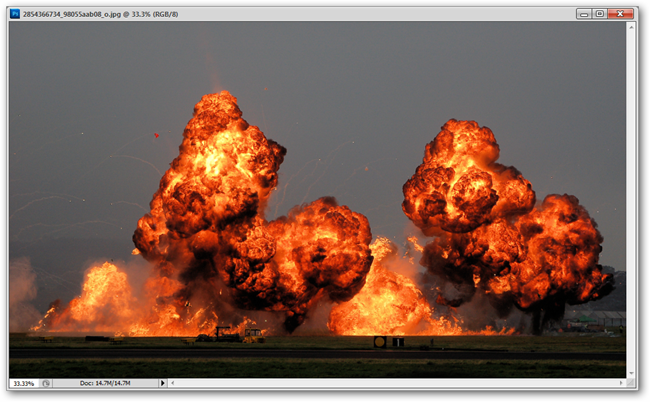Open the status bar options arrow menu
The image size is (650, 402).
pos(162,383)
